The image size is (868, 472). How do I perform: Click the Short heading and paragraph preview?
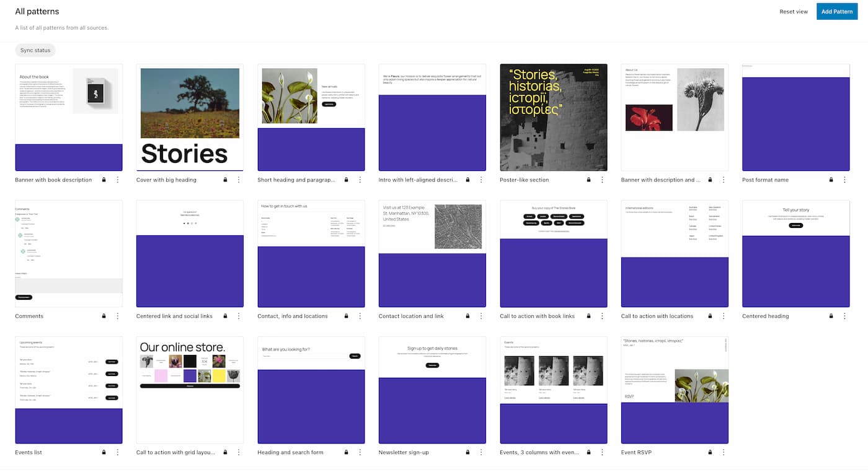click(311, 117)
